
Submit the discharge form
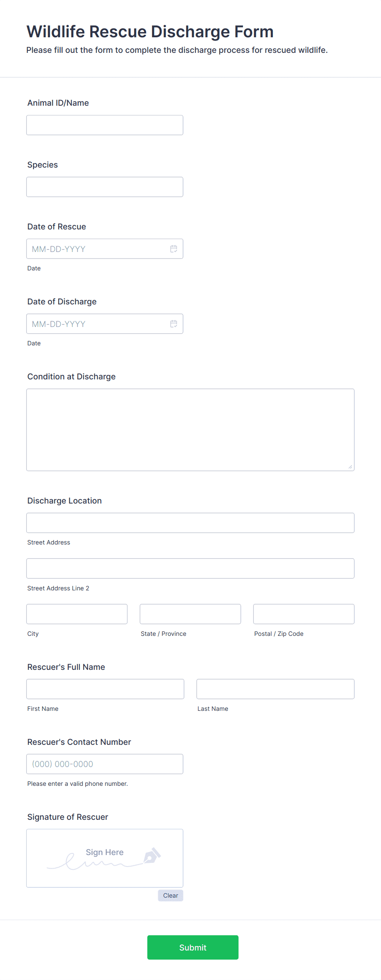(x=193, y=947)
